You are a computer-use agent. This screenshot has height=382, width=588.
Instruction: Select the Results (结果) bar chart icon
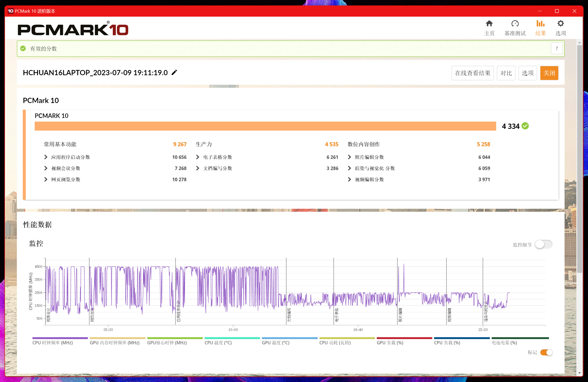click(540, 24)
